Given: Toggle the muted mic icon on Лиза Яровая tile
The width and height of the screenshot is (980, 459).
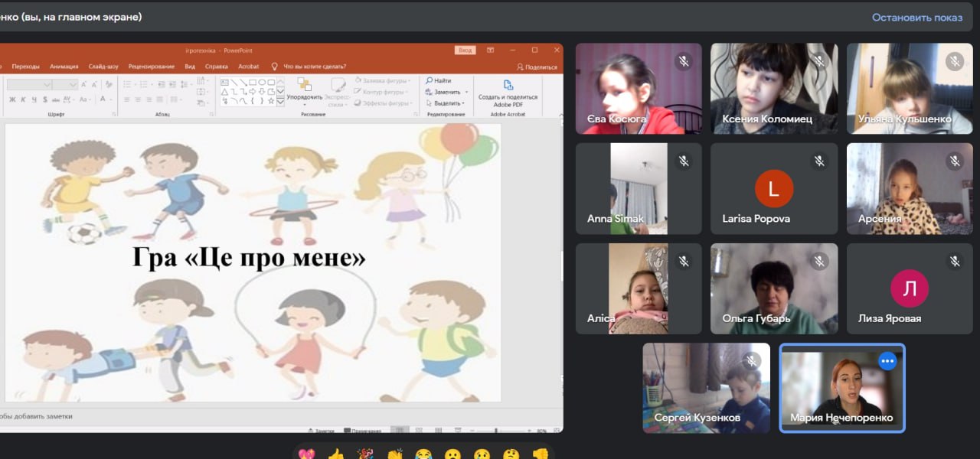Looking at the screenshot, I should click(954, 262).
